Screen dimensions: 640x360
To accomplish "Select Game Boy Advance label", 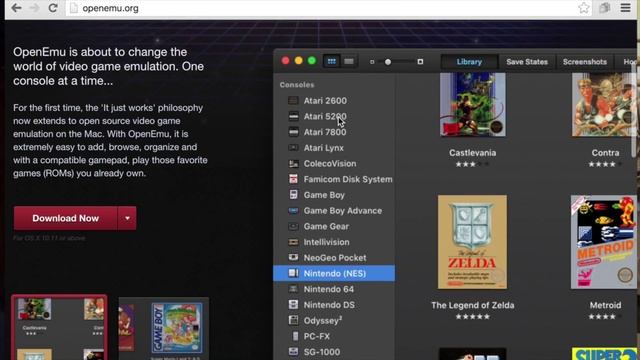I will tap(343, 211).
